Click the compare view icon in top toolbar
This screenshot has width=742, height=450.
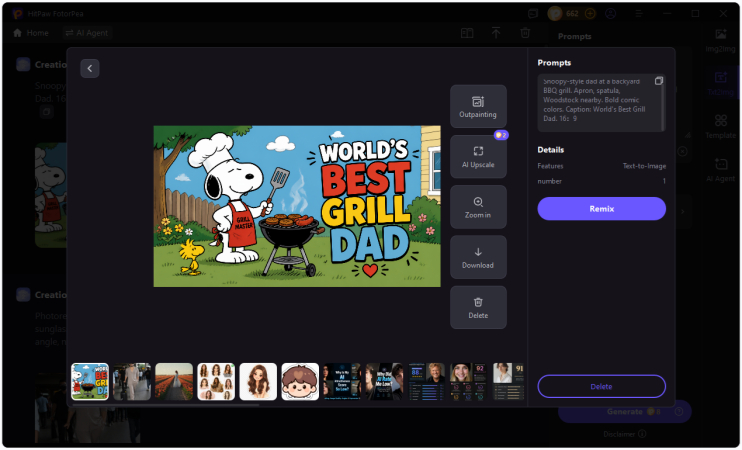tap(467, 33)
